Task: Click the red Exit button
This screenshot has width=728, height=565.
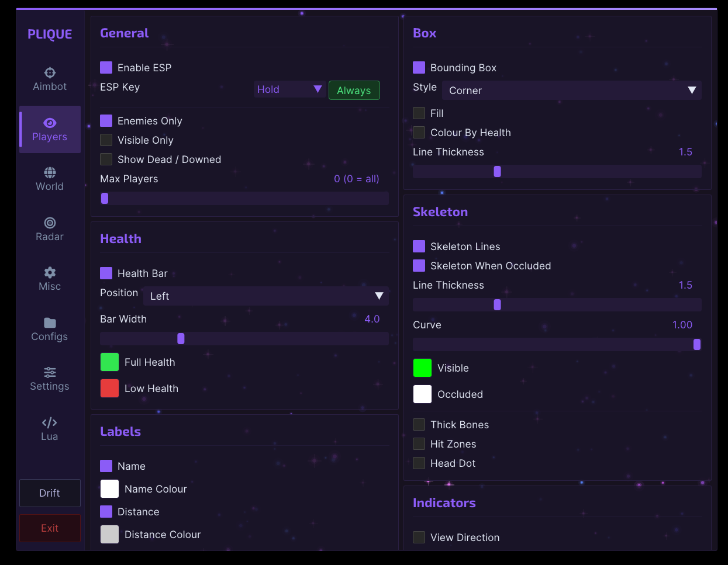Action: (50, 528)
